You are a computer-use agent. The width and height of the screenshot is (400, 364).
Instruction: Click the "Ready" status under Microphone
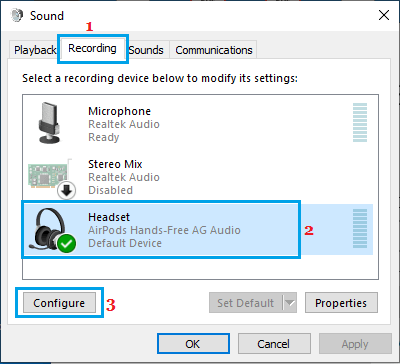click(x=103, y=137)
